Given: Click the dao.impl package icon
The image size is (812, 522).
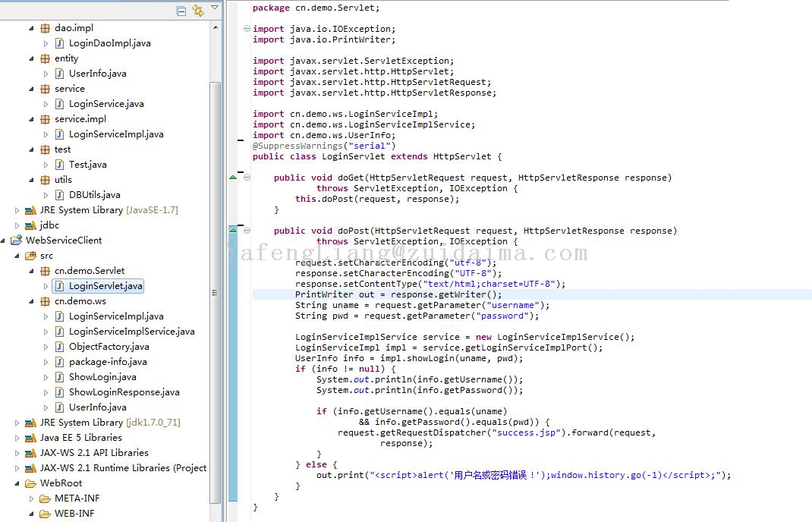Looking at the screenshot, I should pyautogui.click(x=46, y=28).
